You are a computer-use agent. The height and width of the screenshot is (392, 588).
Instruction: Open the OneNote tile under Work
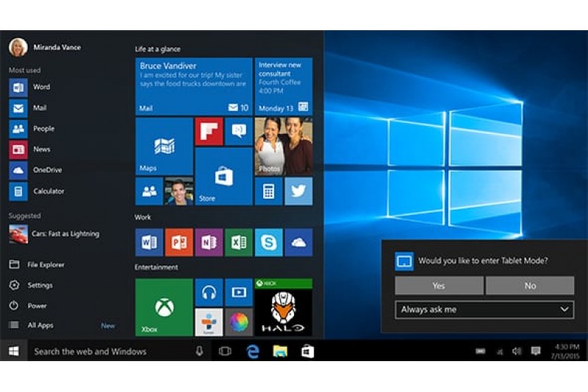(x=209, y=242)
